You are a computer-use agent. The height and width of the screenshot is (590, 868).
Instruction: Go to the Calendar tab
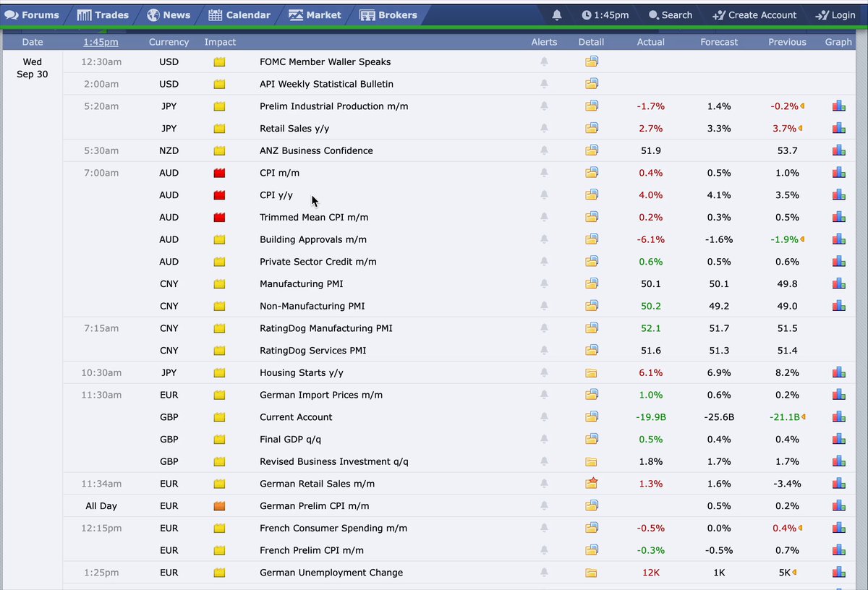click(239, 14)
